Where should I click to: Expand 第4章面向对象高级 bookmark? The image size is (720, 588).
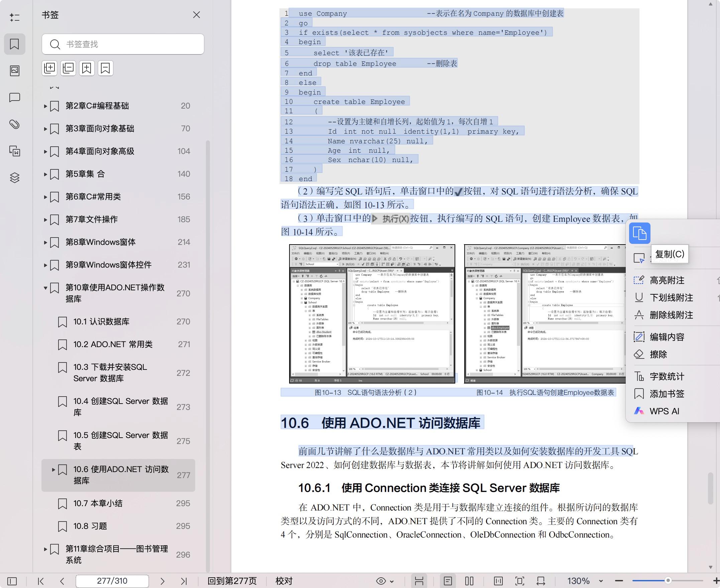pos(45,151)
